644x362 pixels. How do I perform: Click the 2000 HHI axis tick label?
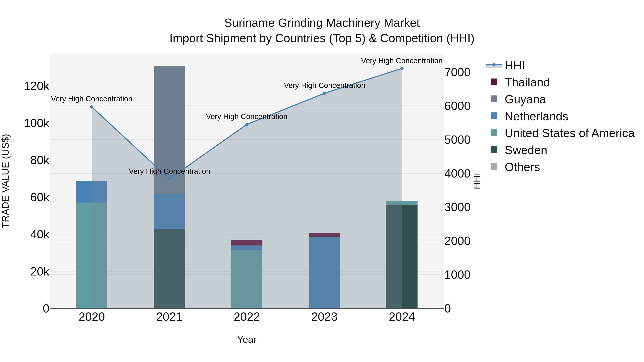[x=457, y=241]
